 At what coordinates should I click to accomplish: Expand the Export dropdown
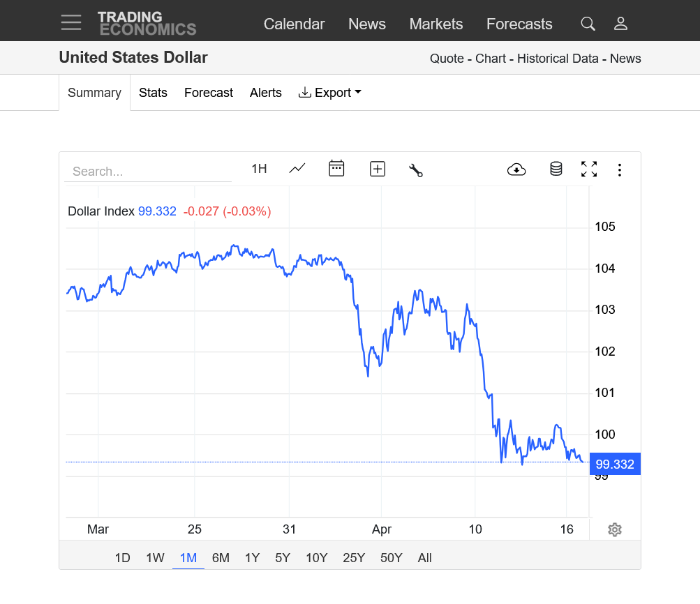click(329, 93)
